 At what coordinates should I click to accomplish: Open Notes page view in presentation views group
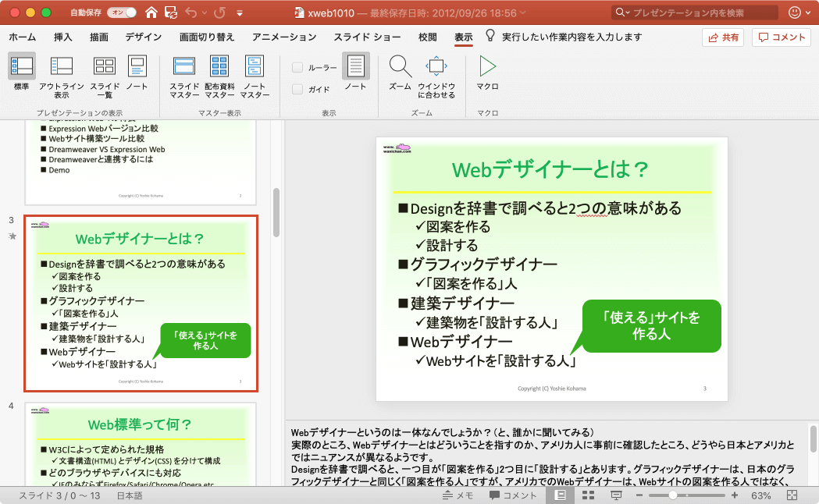[137, 73]
